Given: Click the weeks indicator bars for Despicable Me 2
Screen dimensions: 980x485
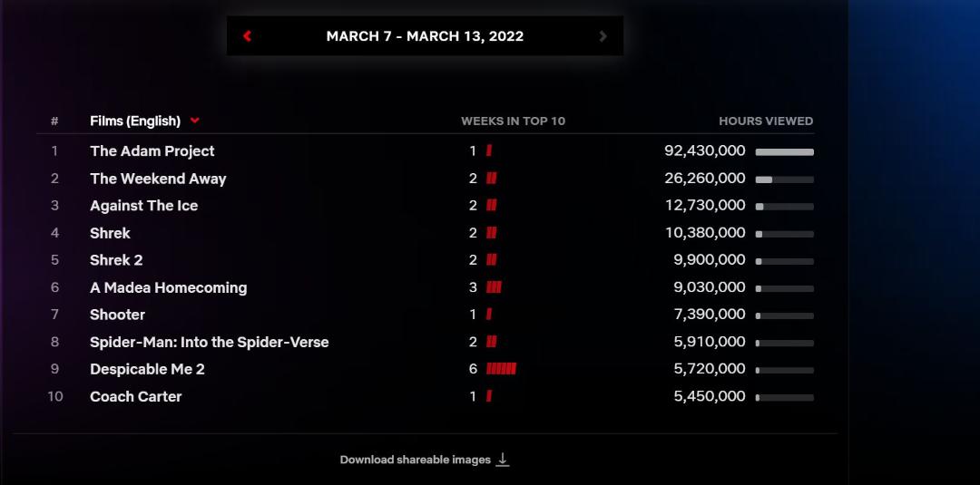Looking at the screenshot, I should [501, 369].
